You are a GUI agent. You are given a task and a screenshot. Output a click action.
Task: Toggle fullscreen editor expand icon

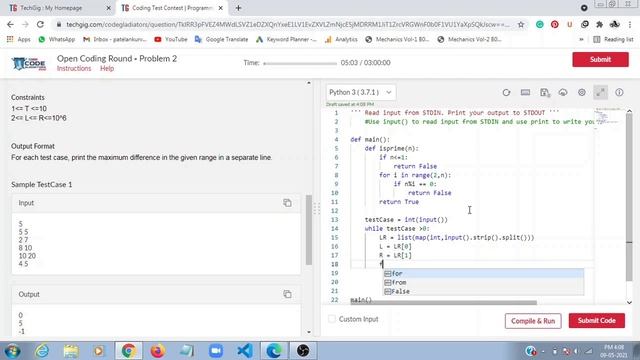(x=600, y=93)
